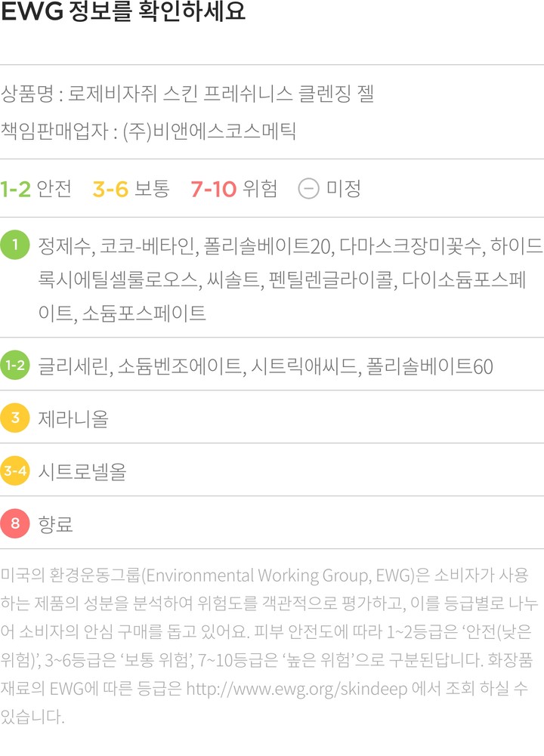The width and height of the screenshot is (544, 756).
Task: Click the green 1-2 grade badge
Action: coord(15,366)
